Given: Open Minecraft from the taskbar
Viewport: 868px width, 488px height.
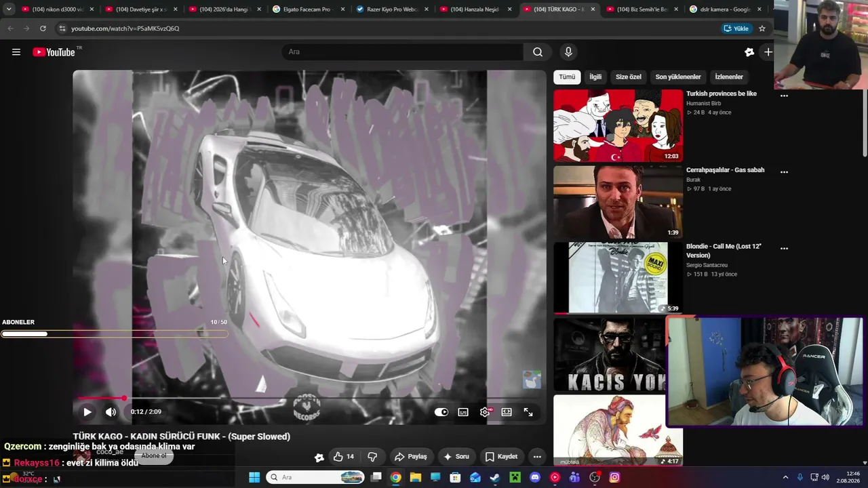Looking at the screenshot, I should pos(515,477).
